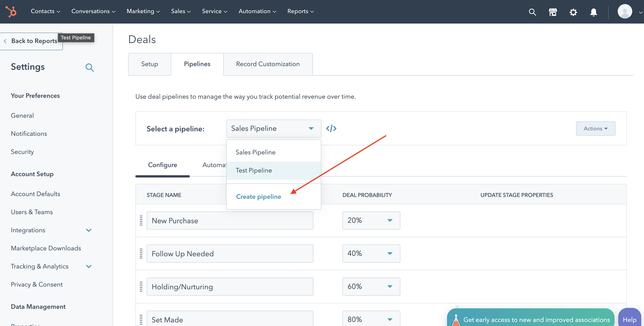Image resolution: width=644 pixels, height=326 pixels.
Task: Select the Automate sub-tab
Action: click(x=214, y=165)
